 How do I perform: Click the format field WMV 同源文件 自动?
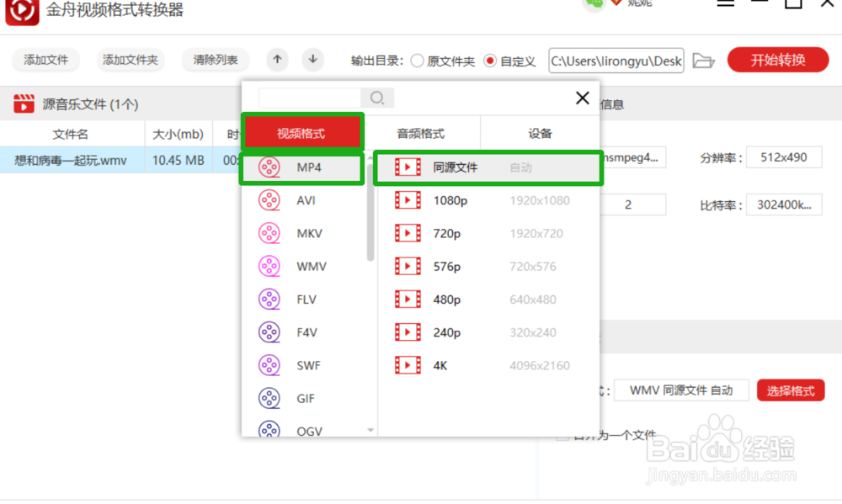681,390
